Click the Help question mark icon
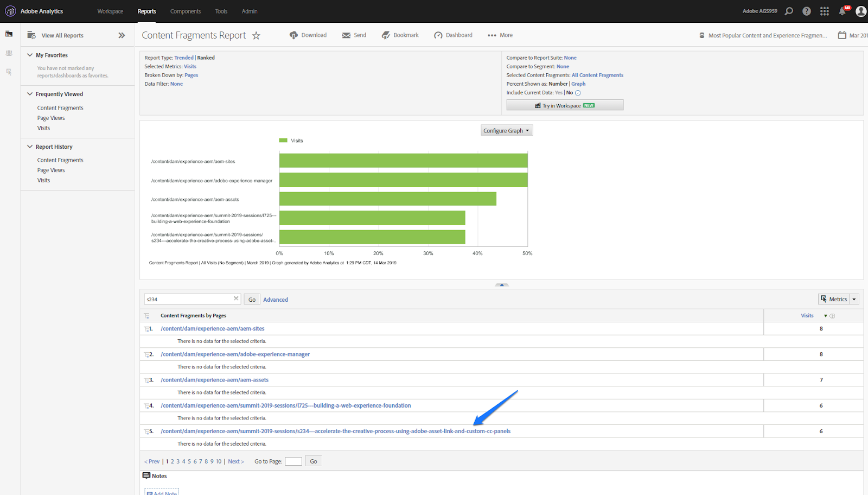 coord(806,10)
